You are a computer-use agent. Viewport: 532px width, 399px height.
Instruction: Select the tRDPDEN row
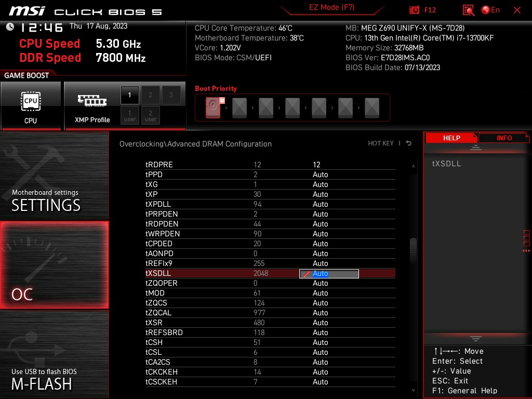point(270,223)
